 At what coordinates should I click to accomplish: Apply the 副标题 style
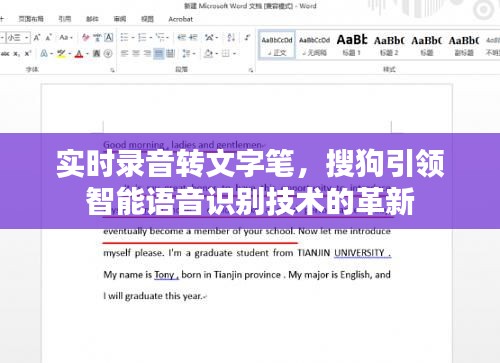tap(464, 45)
